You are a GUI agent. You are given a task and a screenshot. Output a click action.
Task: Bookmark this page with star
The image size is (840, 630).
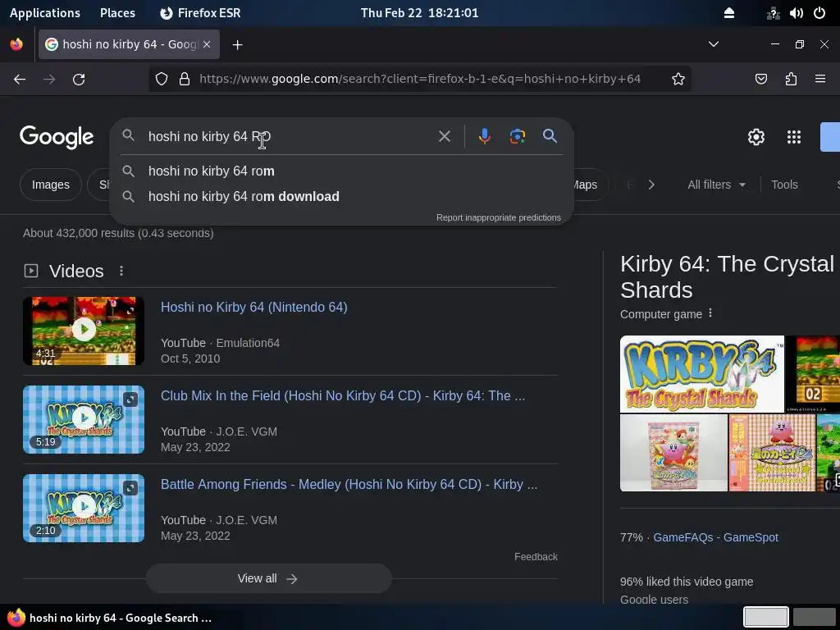678,80
